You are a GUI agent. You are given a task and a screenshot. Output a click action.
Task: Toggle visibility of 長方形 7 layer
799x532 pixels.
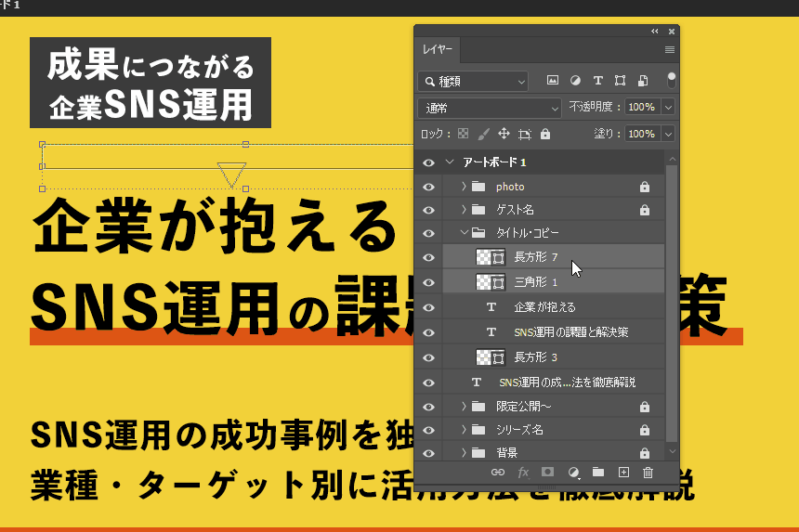(x=428, y=257)
